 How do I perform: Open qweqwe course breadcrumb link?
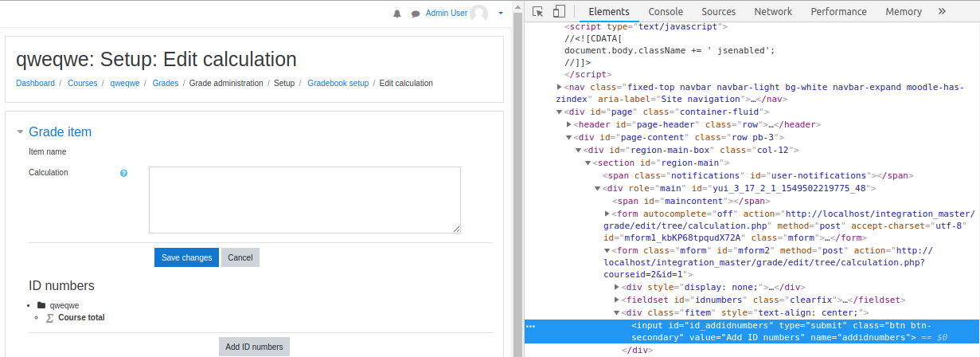pos(125,83)
